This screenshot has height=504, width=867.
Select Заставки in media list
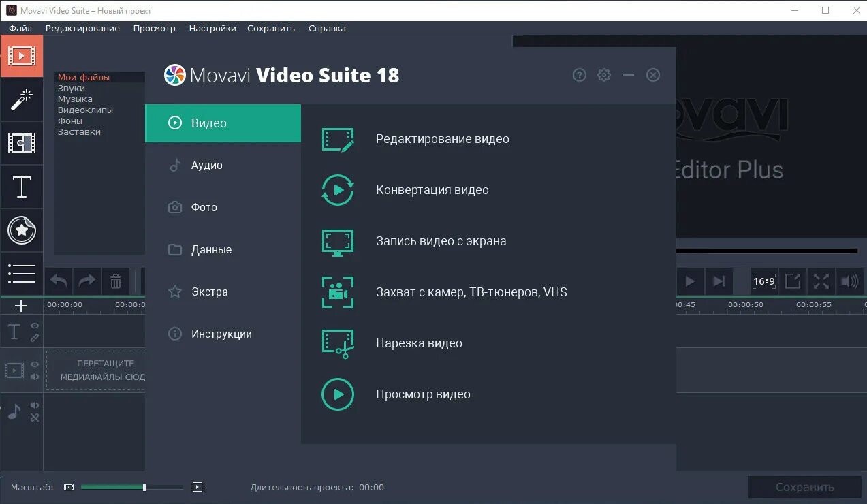click(79, 132)
